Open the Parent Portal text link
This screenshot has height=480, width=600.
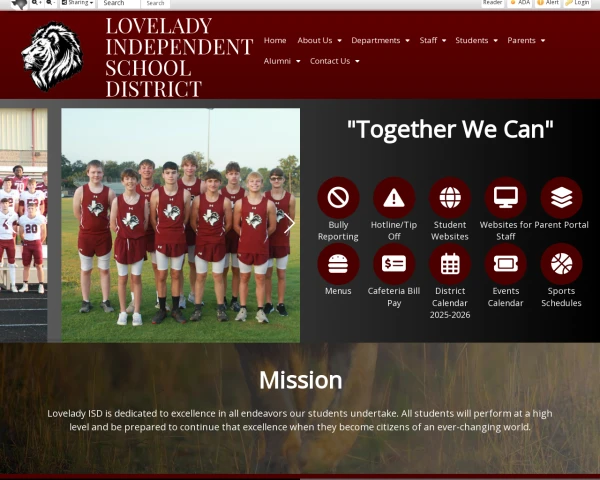(561, 225)
